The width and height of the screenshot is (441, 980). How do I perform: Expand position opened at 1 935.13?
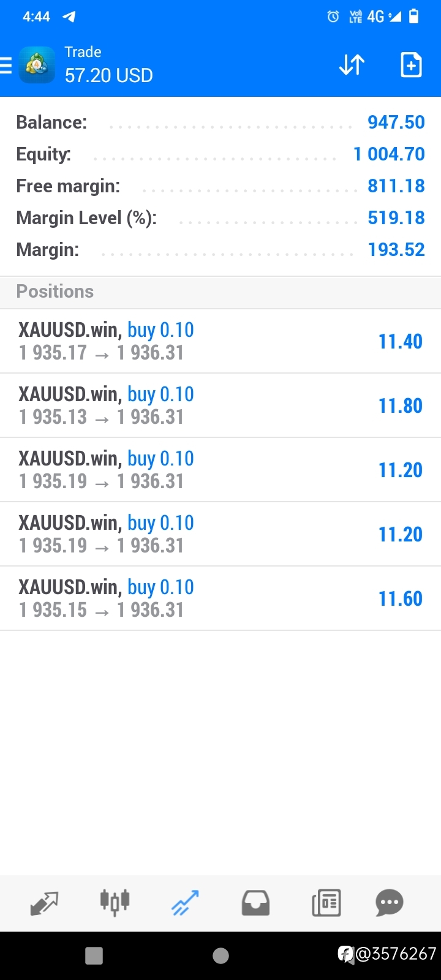pyautogui.click(x=221, y=405)
